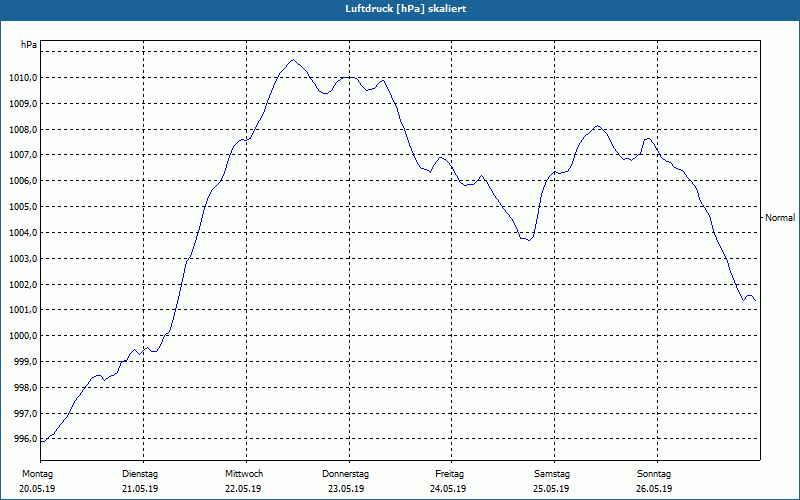The image size is (800, 500).
Task: Click the 20.05.19 date label
Action: pyautogui.click(x=37, y=489)
